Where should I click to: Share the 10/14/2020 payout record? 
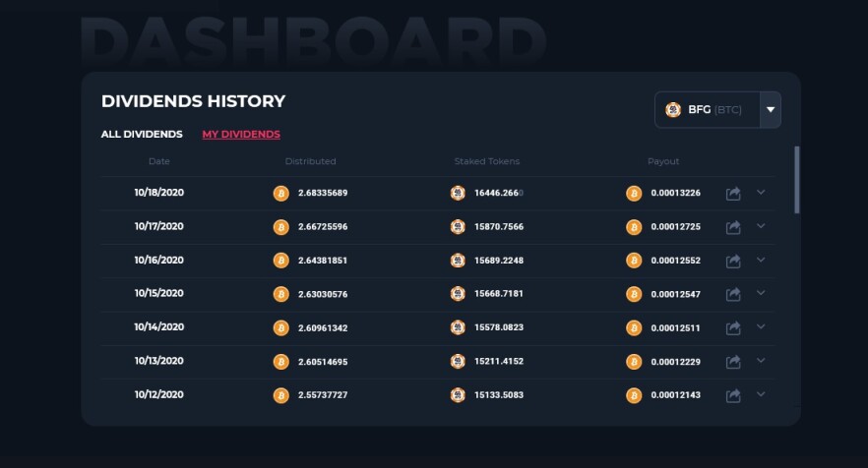pos(733,328)
